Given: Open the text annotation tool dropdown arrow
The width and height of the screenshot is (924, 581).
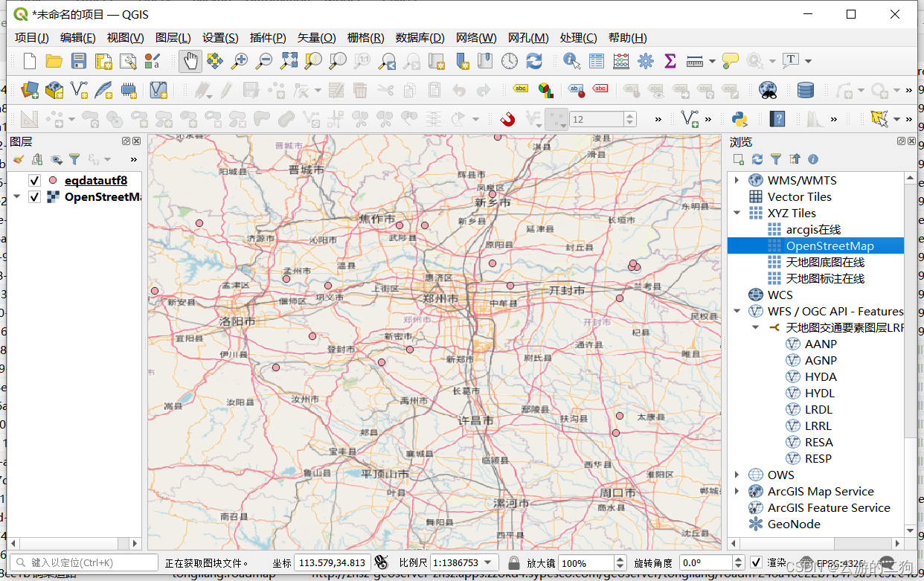Looking at the screenshot, I should click(x=808, y=61).
